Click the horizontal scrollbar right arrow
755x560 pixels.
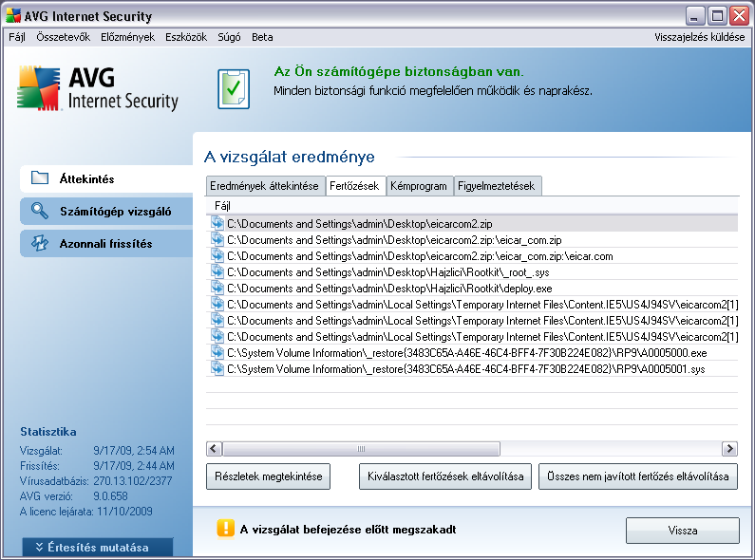(729, 449)
